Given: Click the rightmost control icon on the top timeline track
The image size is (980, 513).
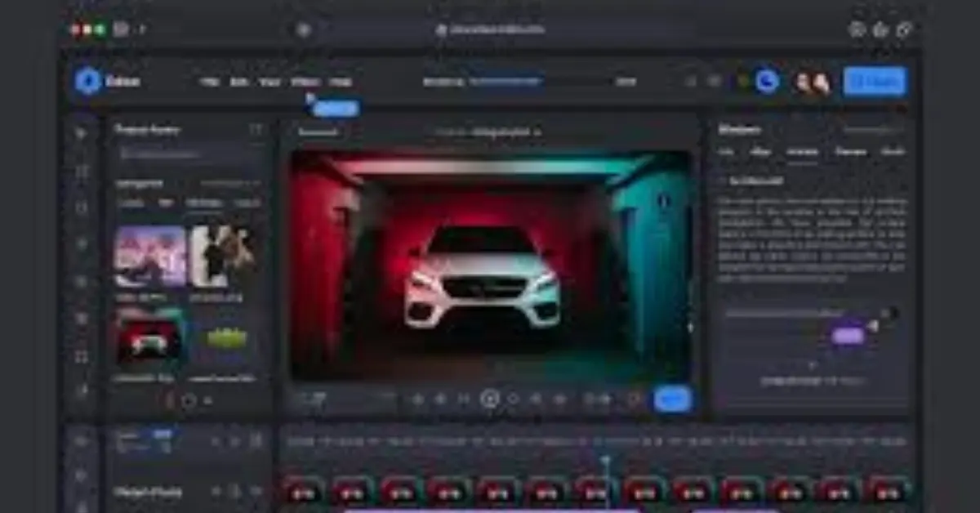Looking at the screenshot, I should pos(256,441).
